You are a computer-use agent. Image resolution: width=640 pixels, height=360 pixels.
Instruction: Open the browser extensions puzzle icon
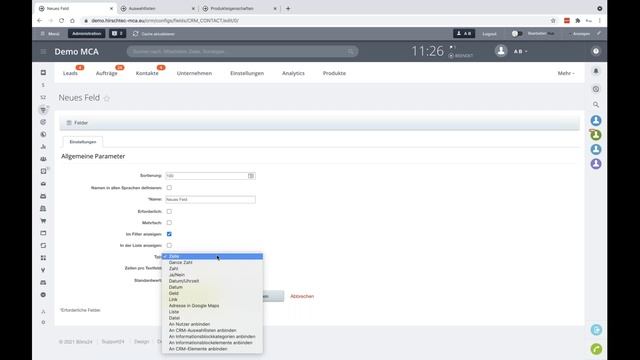tap(578, 20)
